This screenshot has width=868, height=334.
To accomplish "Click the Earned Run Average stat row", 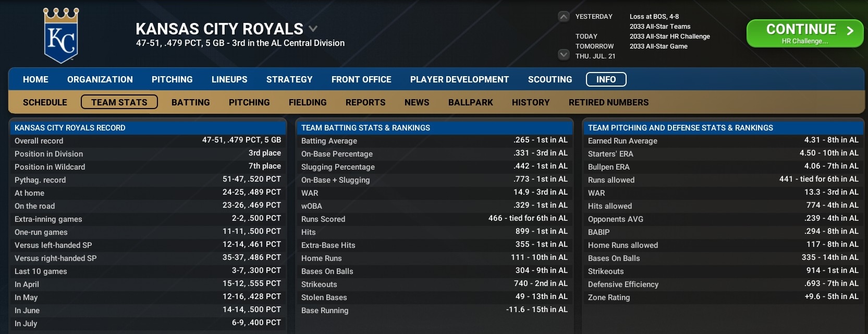I will 723,140.
